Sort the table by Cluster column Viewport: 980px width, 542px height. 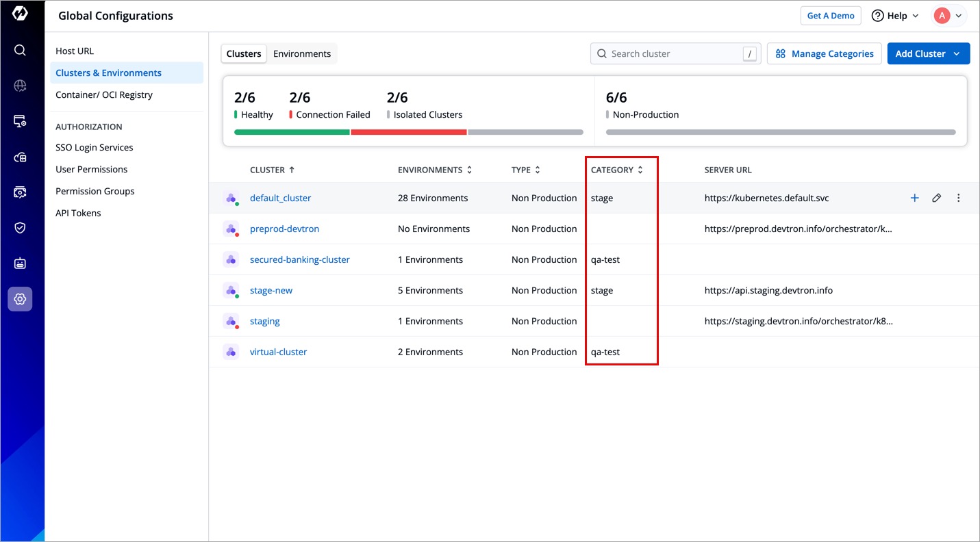[272, 170]
